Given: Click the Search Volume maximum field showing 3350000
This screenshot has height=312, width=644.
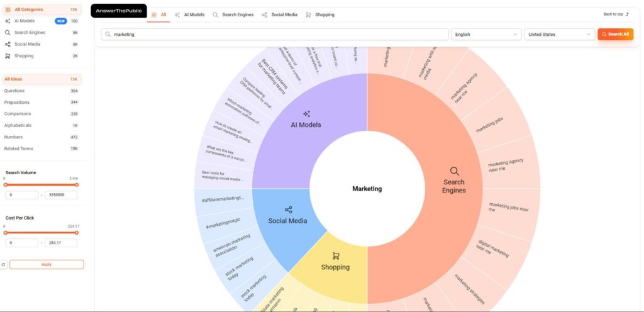Looking at the screenshot, I should point(61,195).
